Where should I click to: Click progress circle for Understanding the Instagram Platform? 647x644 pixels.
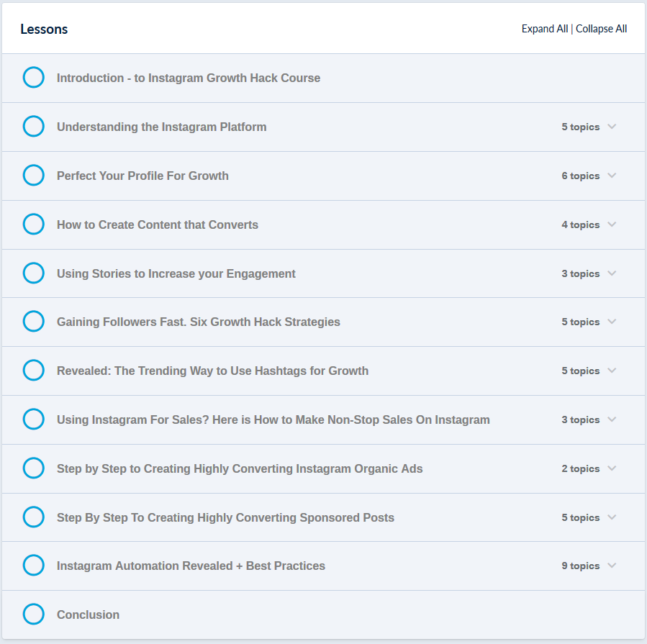(x=33, y=126)
